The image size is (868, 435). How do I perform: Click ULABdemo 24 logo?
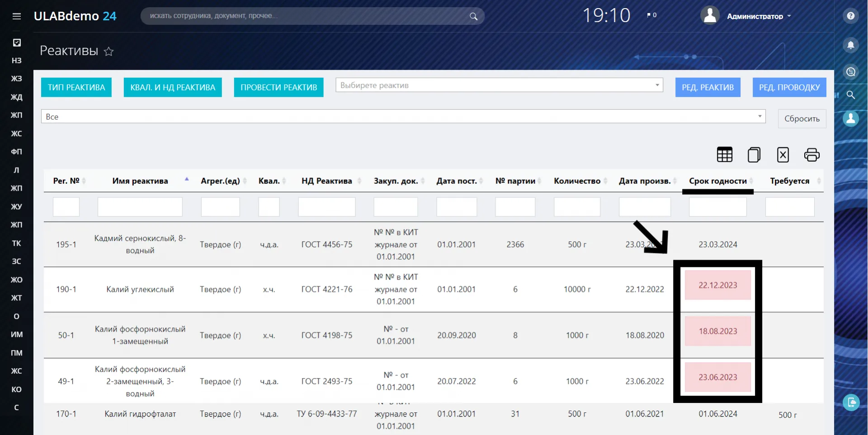tap(75, 16)
